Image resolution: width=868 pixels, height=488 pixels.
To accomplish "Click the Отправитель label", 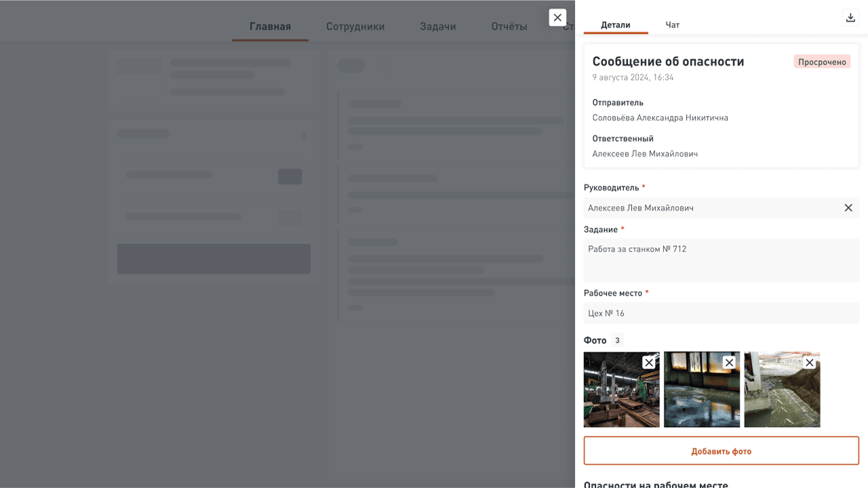I will (x=618, y=102).
